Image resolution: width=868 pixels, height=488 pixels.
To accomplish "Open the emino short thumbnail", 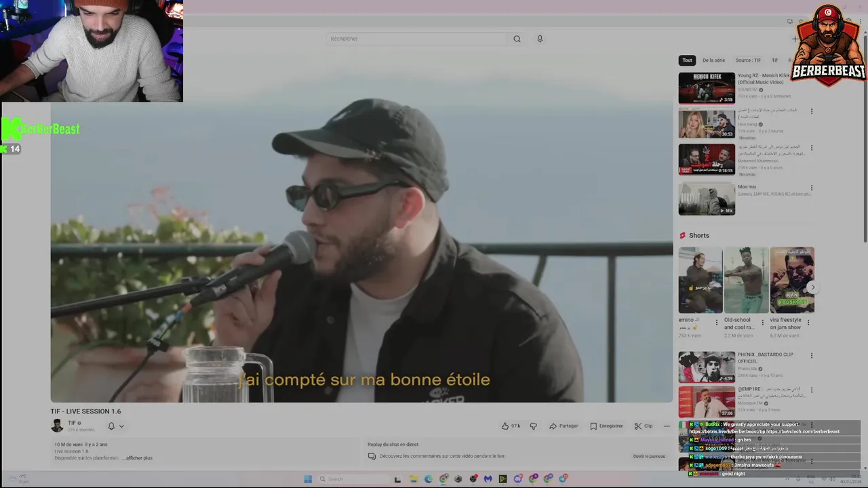I will tap(701, 280).
